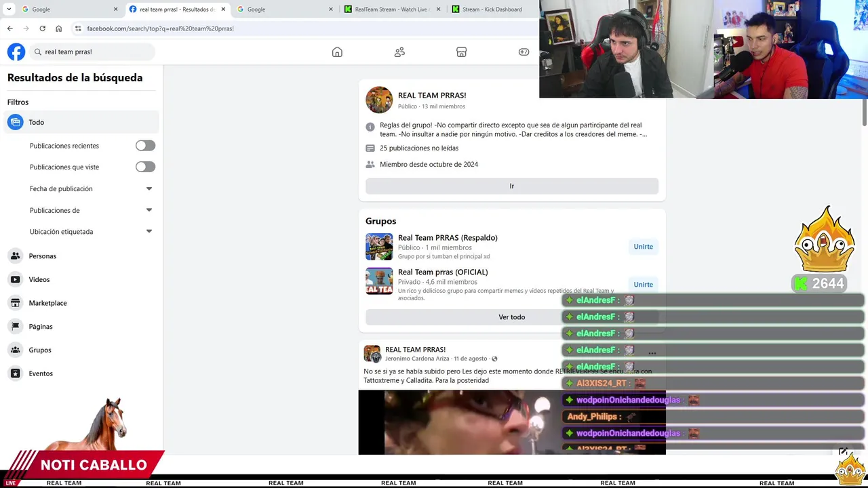The image size is (868, 488).
Task: Open the post options three-dot menu
Action: tap(652, 354)
